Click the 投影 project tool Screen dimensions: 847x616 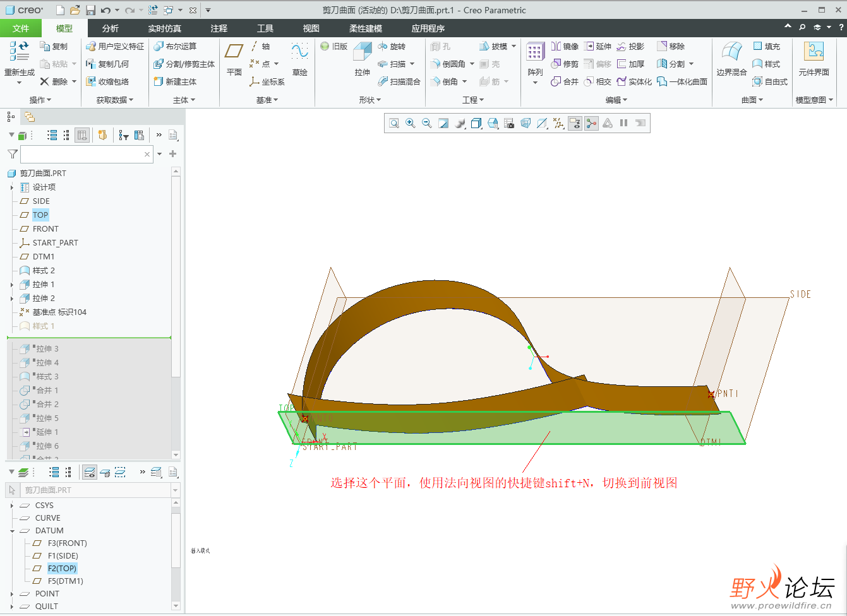(630, 46)
